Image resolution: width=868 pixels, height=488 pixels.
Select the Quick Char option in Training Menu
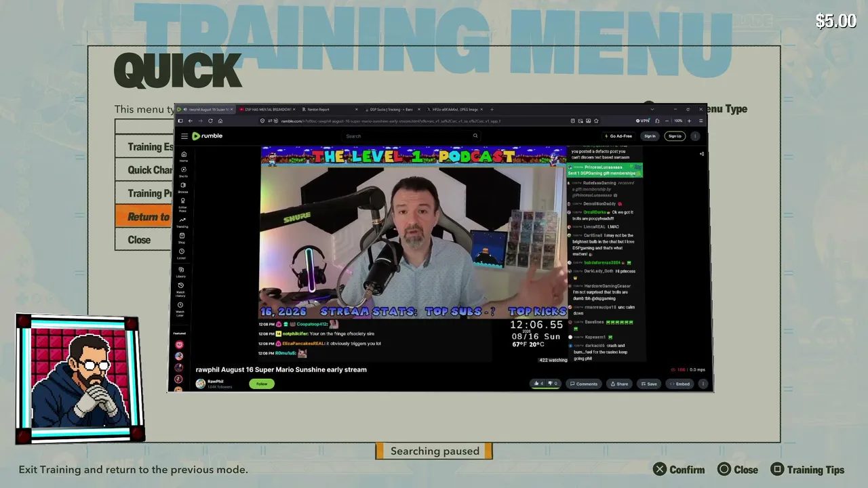[x=144, y=170]
